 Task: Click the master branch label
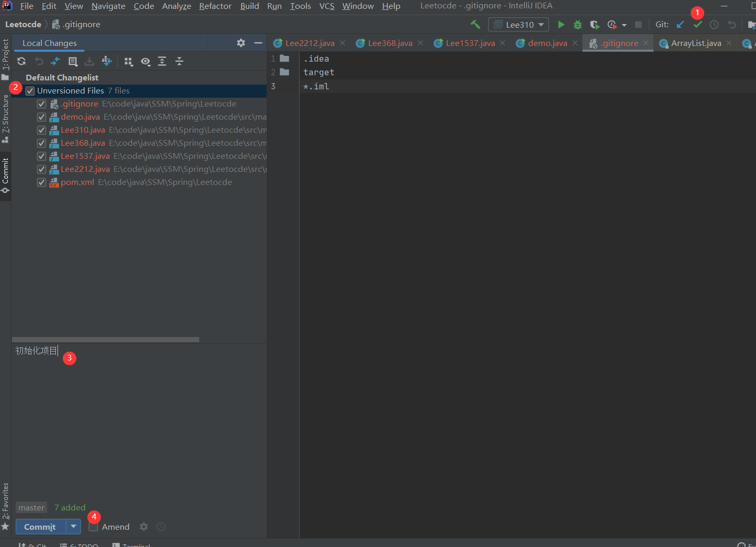coord(31,508)
